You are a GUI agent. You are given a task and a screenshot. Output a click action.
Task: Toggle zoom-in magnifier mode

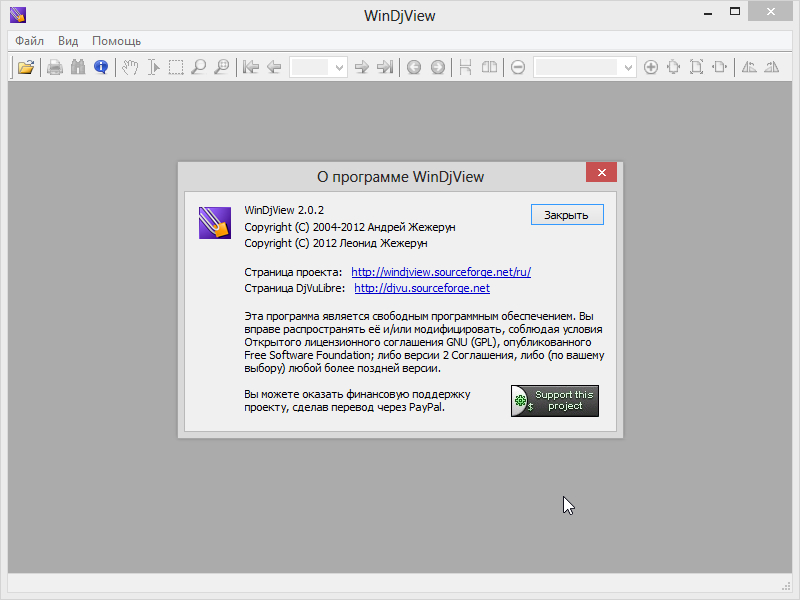pyautogui.click(x=199, y=67)
